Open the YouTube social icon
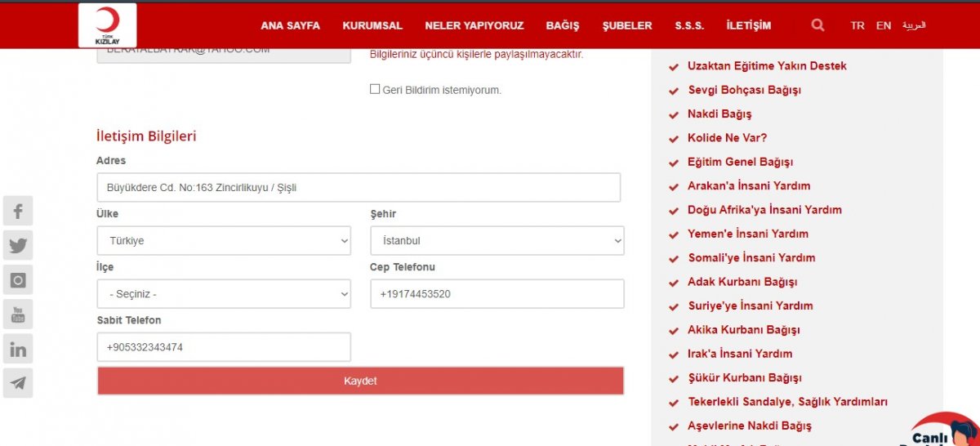The height and width of the screenshot is (446, 980). [x=18, y=314]
